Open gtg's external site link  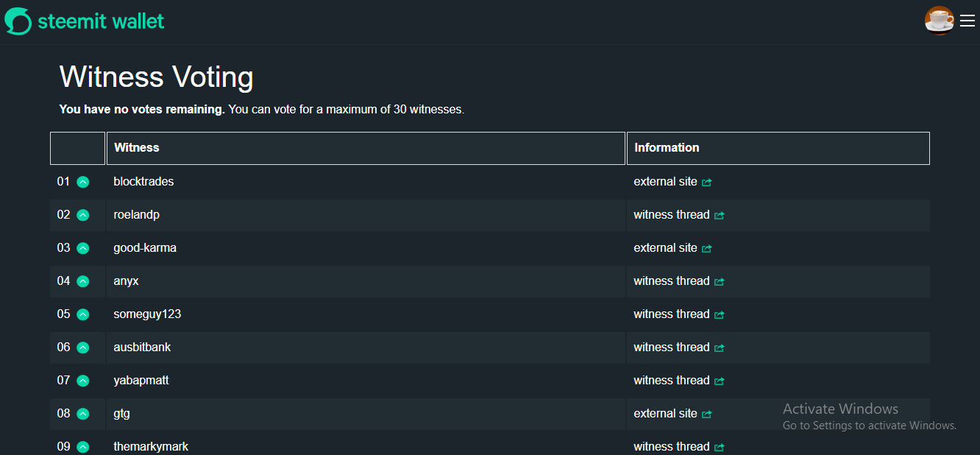pos(665,414)
